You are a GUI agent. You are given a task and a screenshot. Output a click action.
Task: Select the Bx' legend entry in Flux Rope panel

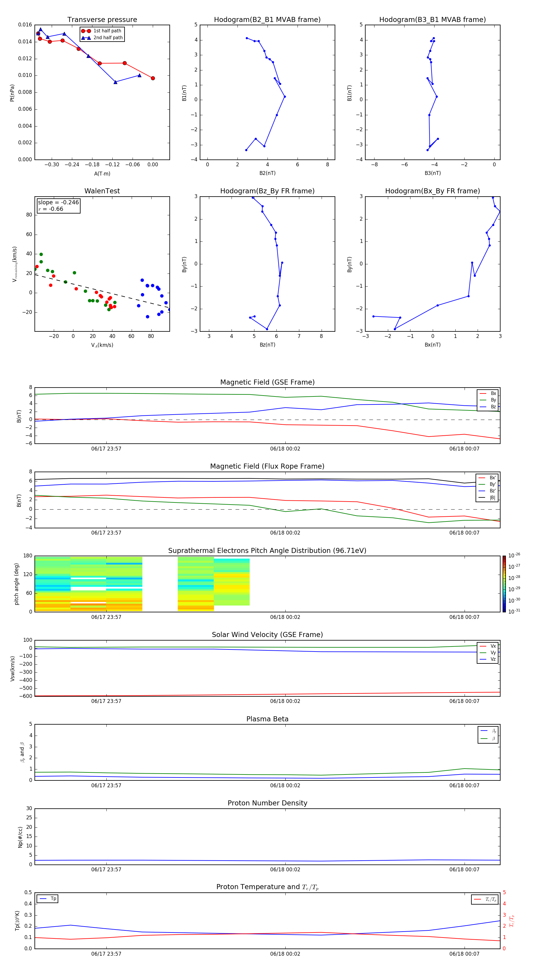tap(487, 478)
